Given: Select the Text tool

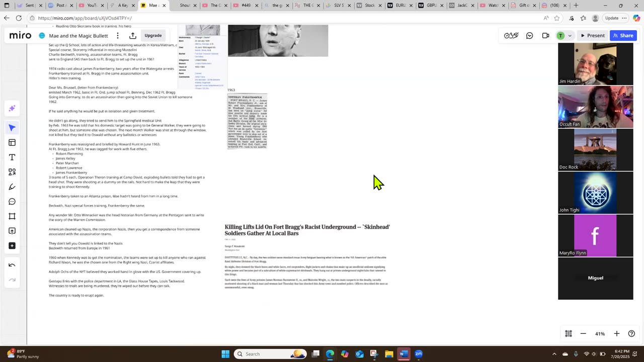Looking at the screenshot, I should tap(12, 157).
